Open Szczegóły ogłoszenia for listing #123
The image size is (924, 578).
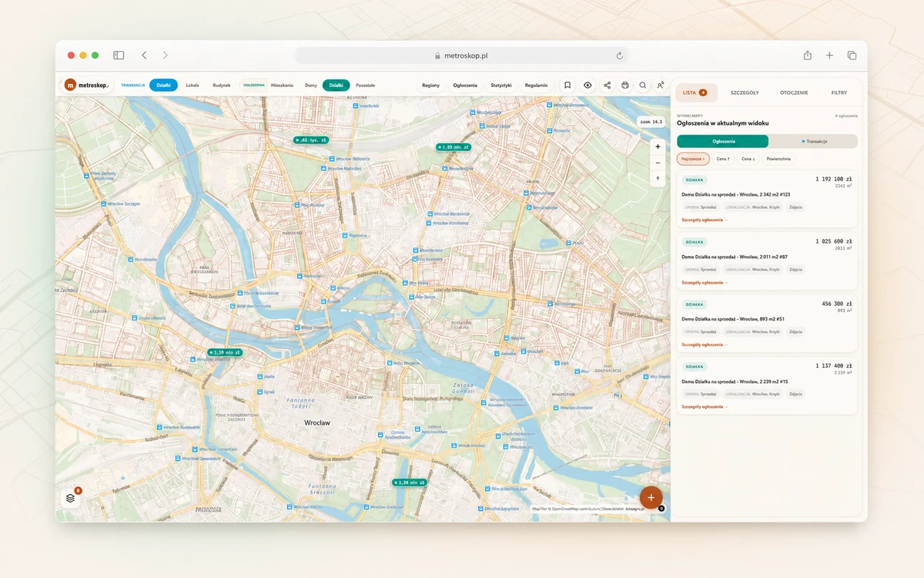tap(705, 220)
